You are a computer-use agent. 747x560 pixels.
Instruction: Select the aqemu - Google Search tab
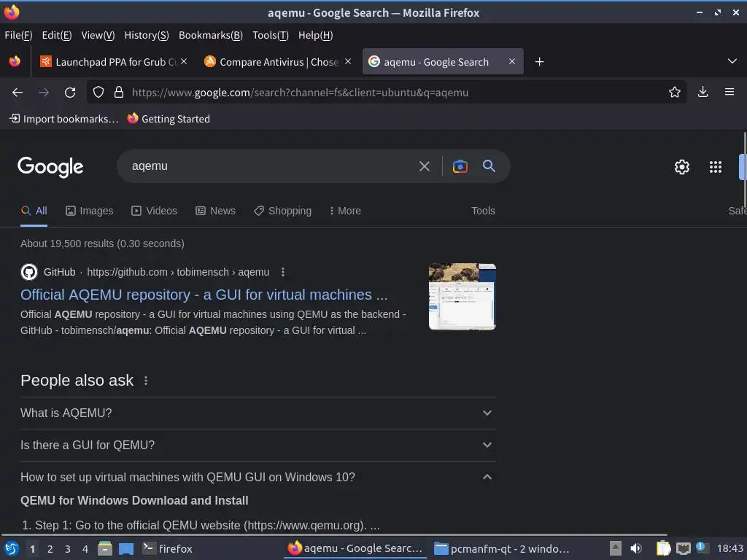click(x=443, y=61)
